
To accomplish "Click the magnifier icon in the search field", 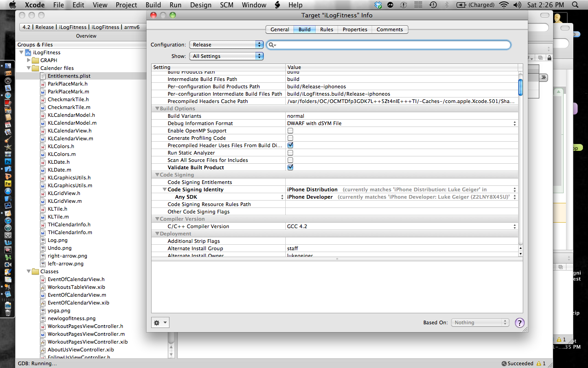I will click(272, 45).
